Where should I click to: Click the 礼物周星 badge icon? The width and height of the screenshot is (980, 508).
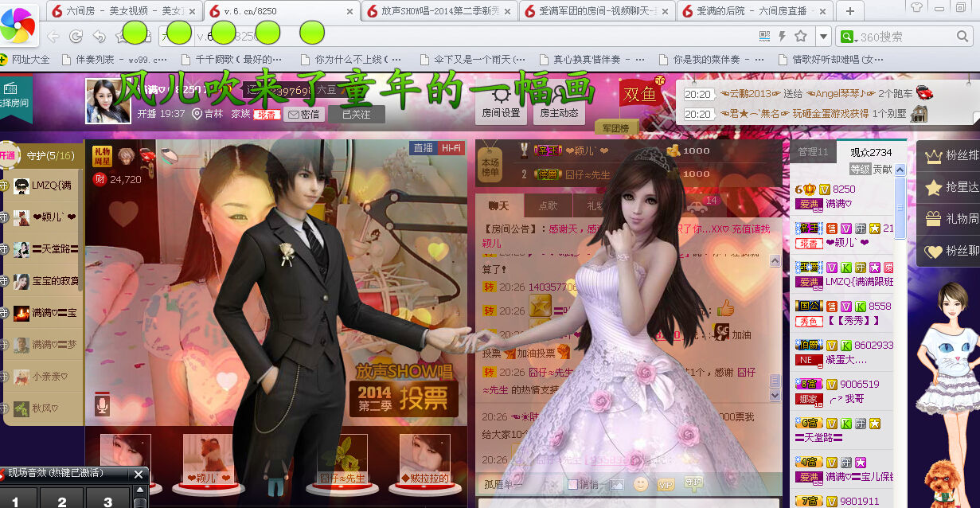click(102, 156)
